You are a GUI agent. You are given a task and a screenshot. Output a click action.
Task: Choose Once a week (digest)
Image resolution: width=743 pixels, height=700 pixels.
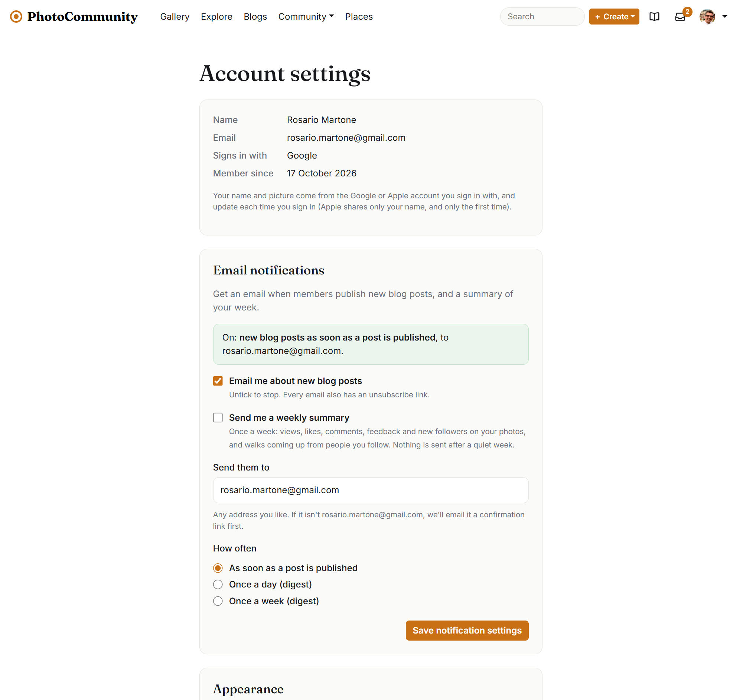(x=218, y=601)
